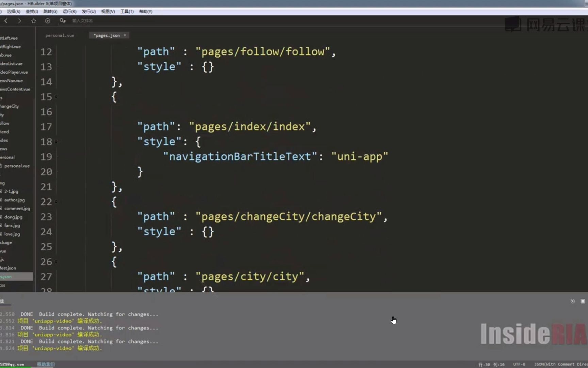The width and height of the screenshot is (588, 368).
Task: Switch to the personal.vue editor tab
Action: click(x=60, y=35)
